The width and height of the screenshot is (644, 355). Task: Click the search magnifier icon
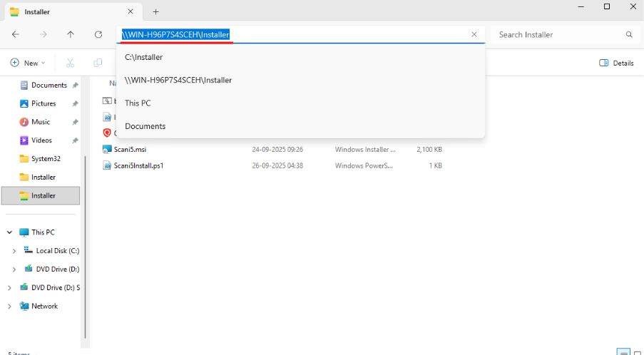point(629,34)
